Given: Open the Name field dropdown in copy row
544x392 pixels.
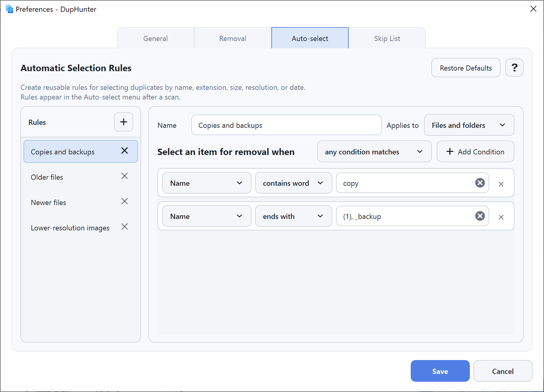Looking at the screenshot, I should click(x=207, y=183).
